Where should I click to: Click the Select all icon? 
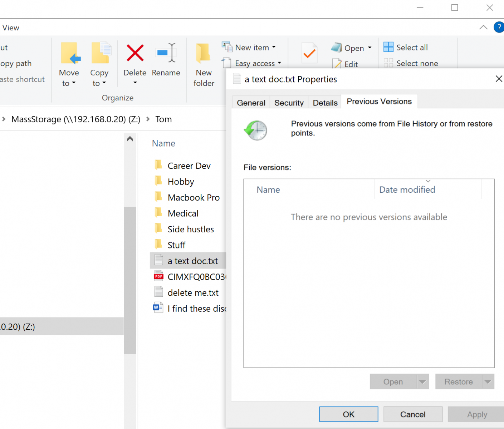point(388,47)
